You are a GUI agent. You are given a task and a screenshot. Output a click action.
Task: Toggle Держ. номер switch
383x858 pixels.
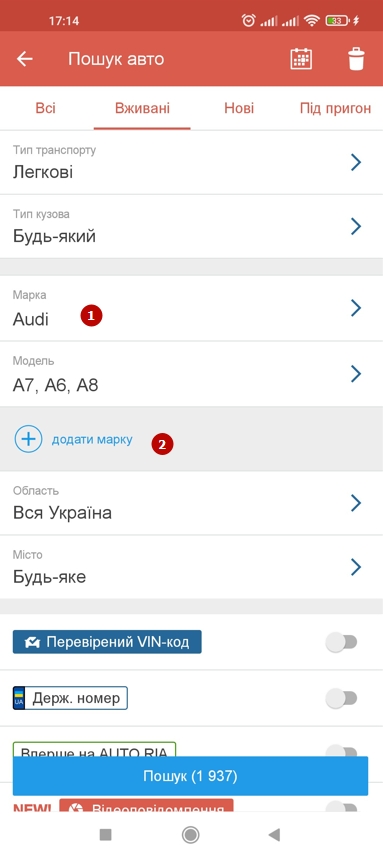coord(341,698)
